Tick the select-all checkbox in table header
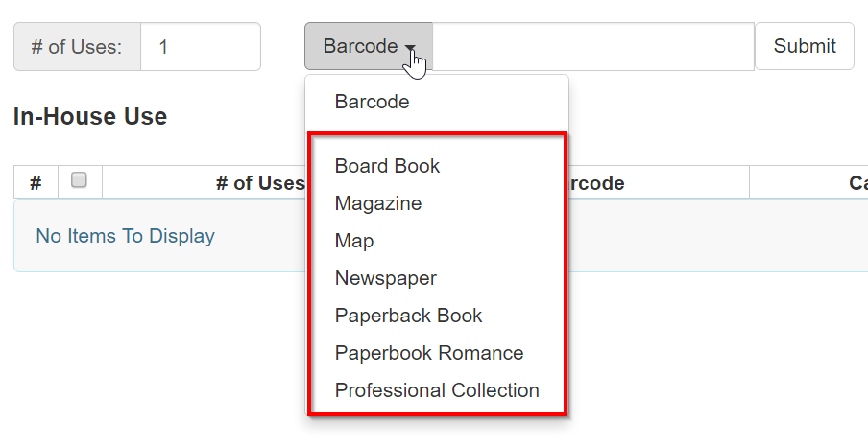868x446 pixels. pyautogui.click(x=79, y=179)
